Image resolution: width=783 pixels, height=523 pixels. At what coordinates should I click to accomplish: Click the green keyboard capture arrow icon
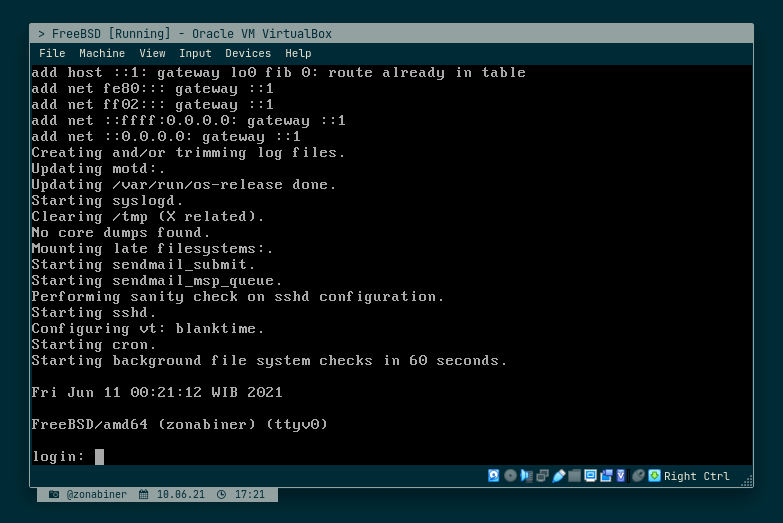[x=654, y=476]
